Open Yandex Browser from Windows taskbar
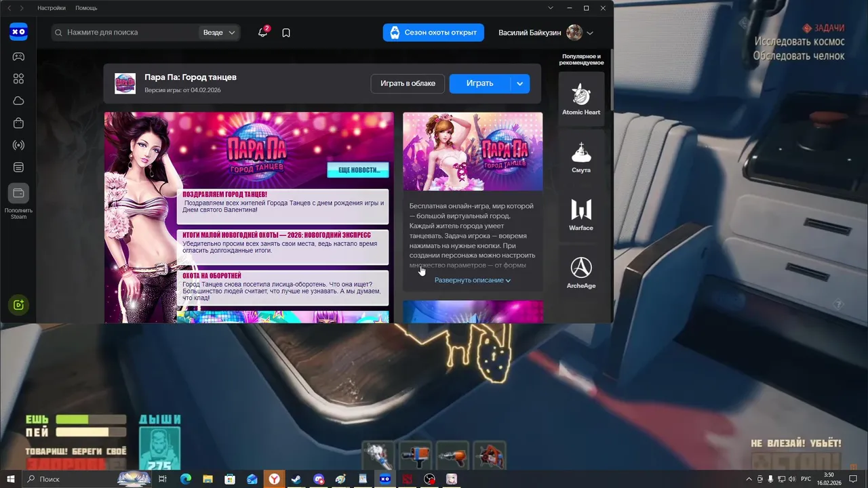 point(274,479)
